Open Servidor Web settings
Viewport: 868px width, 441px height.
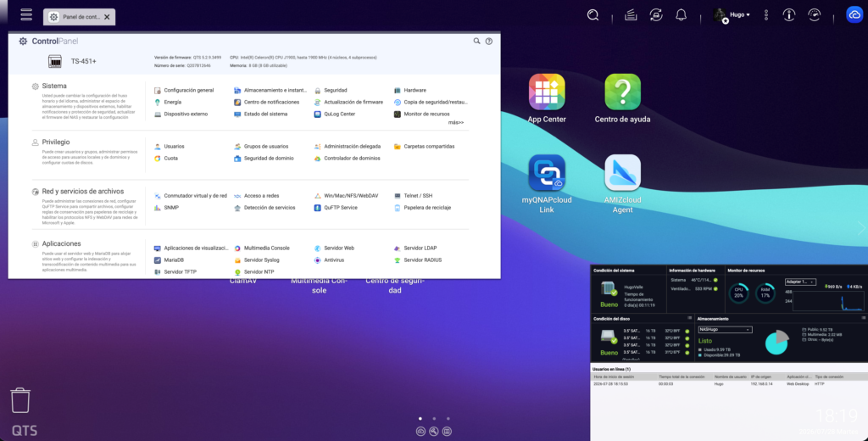334,248
